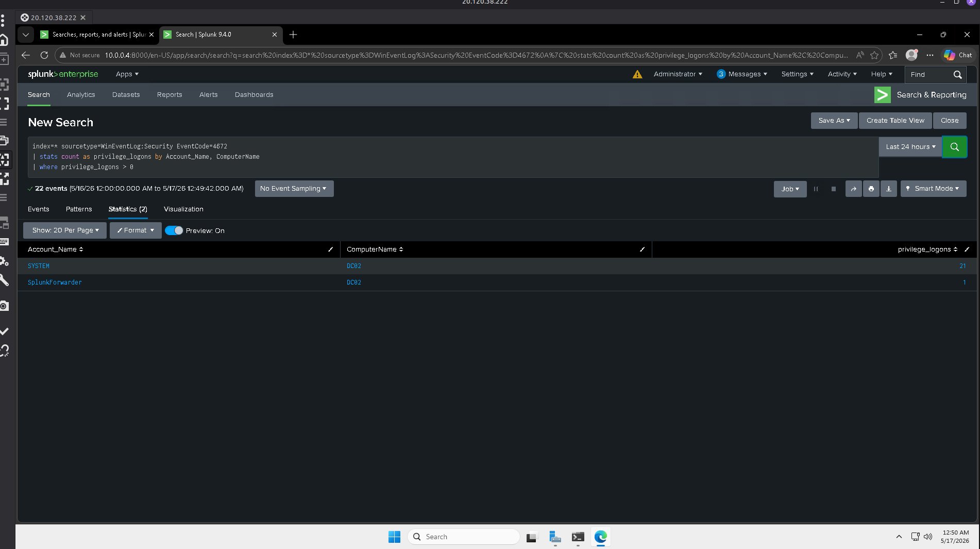Open the Help menu

[x=881, y=74]
